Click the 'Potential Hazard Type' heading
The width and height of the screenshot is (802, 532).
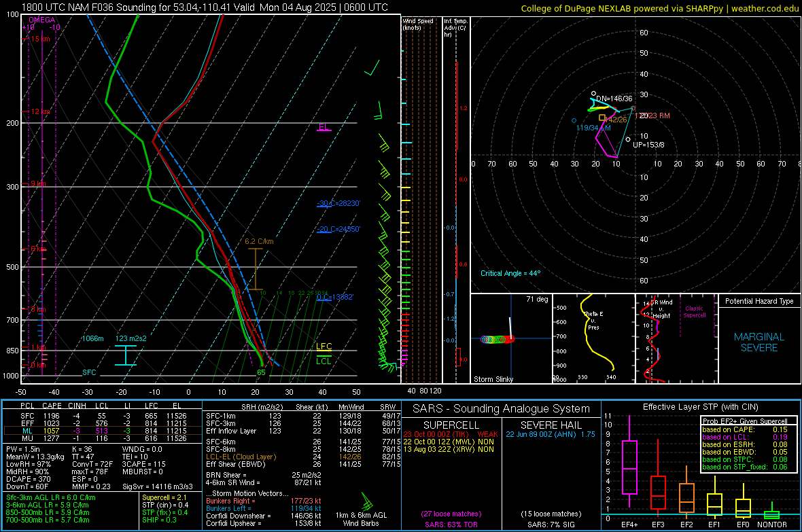(x=759, y=301)
